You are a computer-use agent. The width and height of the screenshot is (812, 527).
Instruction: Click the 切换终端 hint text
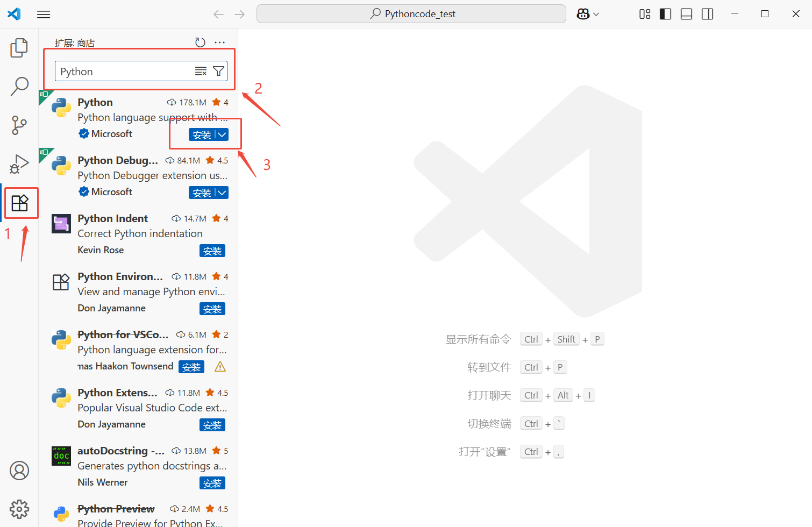[489, 424]
